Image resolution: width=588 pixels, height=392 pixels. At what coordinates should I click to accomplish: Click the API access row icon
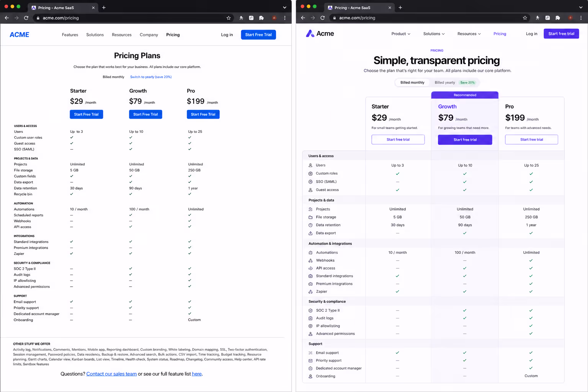point(310,268)
